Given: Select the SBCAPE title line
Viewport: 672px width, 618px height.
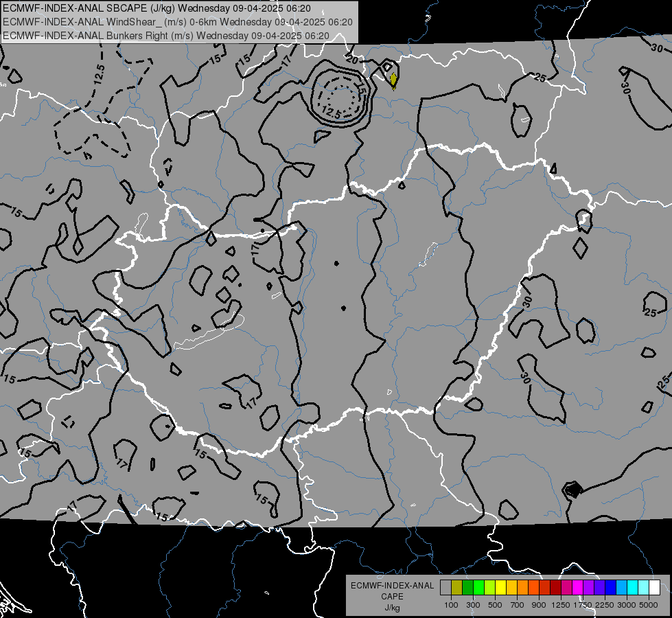Looking at the screenshot, I should [157, 8].
